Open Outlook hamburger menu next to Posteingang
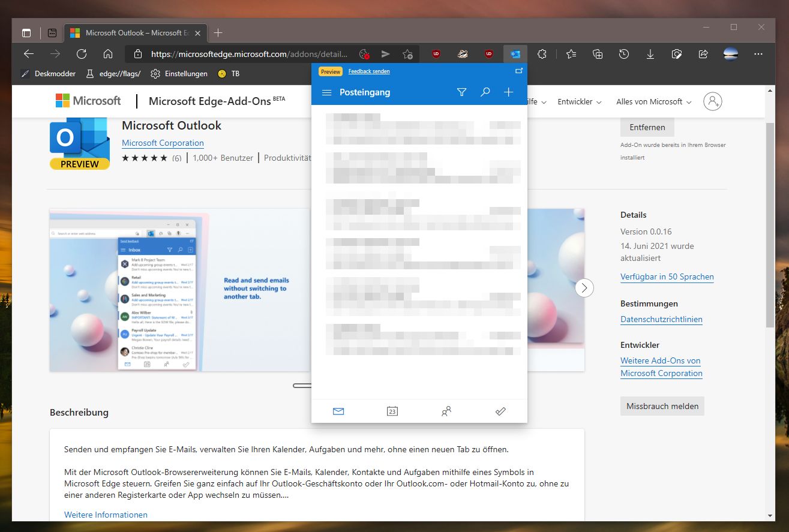The height and width of the screenshot is (532, 789). pyautogui.click(x=327, y=92)
